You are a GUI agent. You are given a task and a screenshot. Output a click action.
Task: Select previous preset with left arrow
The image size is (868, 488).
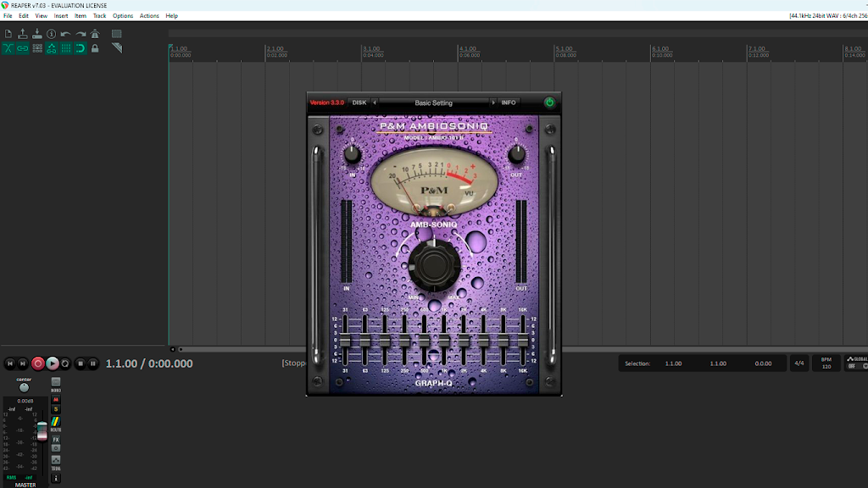point(375,103)
